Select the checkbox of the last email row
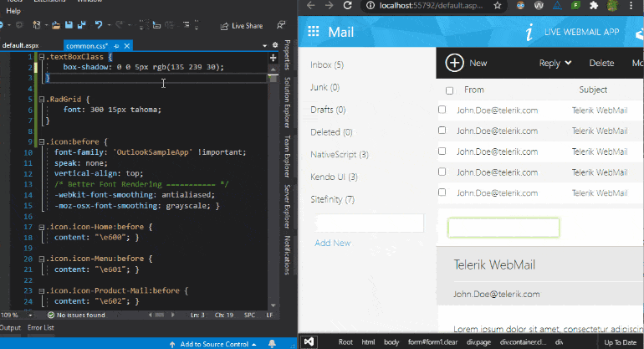This screenshot has width=644, height=349. (442, 192)
